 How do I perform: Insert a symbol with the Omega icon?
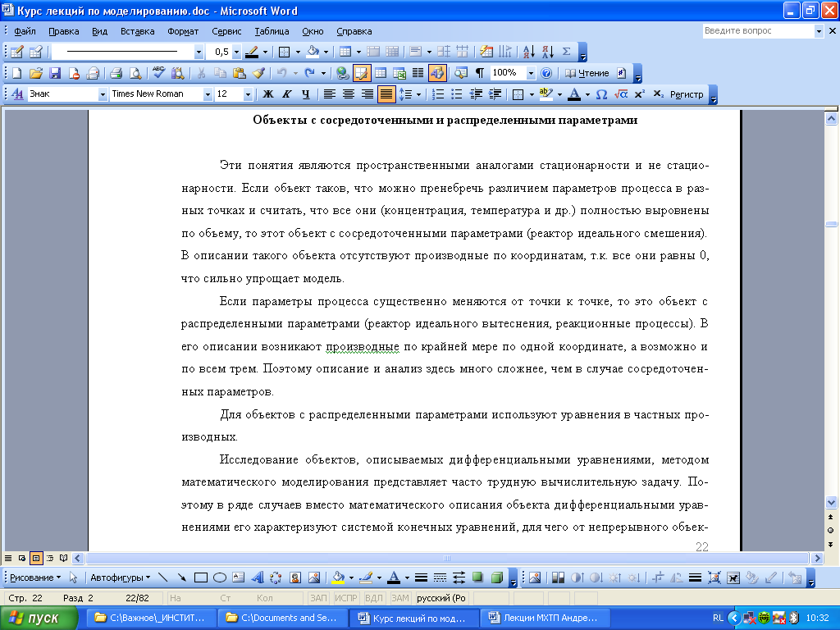(x=601, y=94)
